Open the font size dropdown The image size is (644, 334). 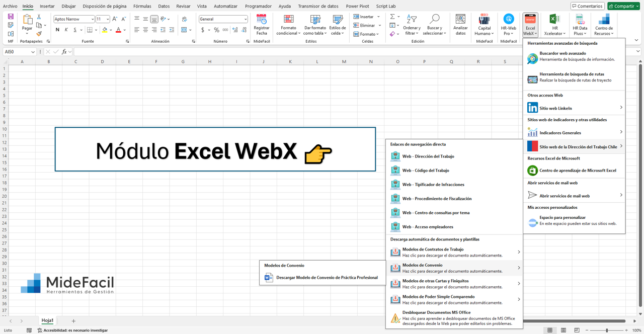tap(108, 19)
